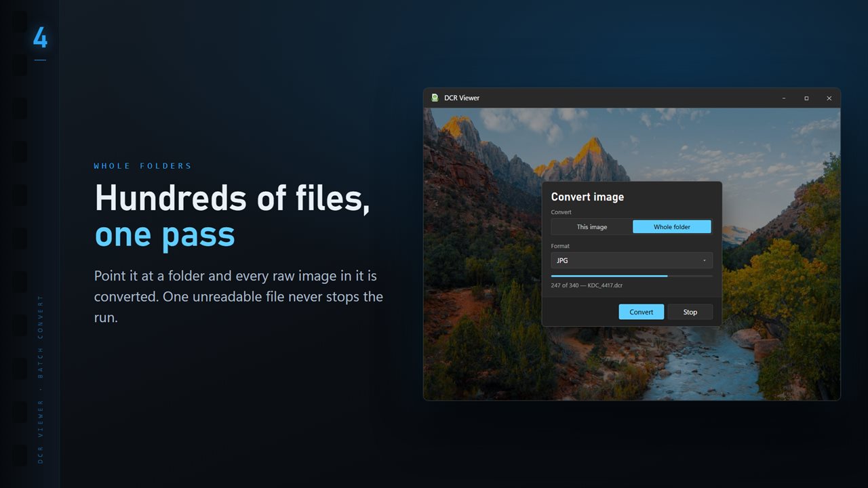This screenshot has height=488, width=868.
Task: Select the "Whole folder" convert option
Action: pyautogui.click(x=672, y=227)
